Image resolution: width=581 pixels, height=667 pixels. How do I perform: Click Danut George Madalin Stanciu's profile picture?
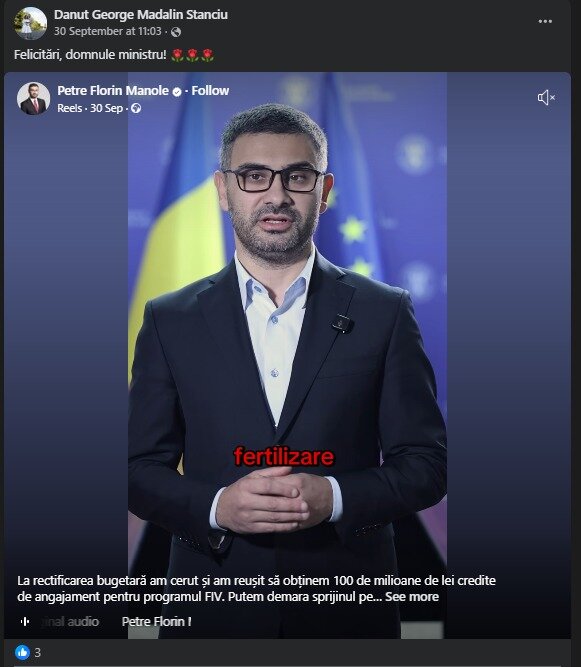tap(30, 23)
